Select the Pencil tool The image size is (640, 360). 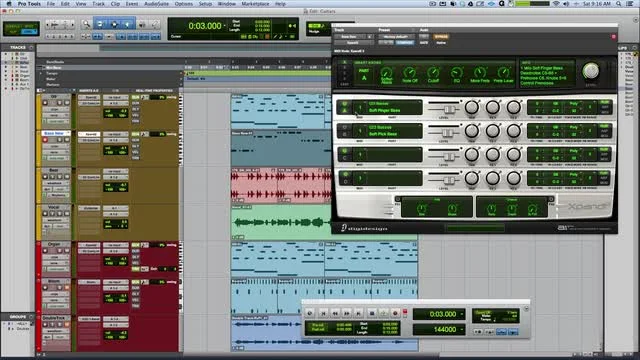click(x=155, y=24)
